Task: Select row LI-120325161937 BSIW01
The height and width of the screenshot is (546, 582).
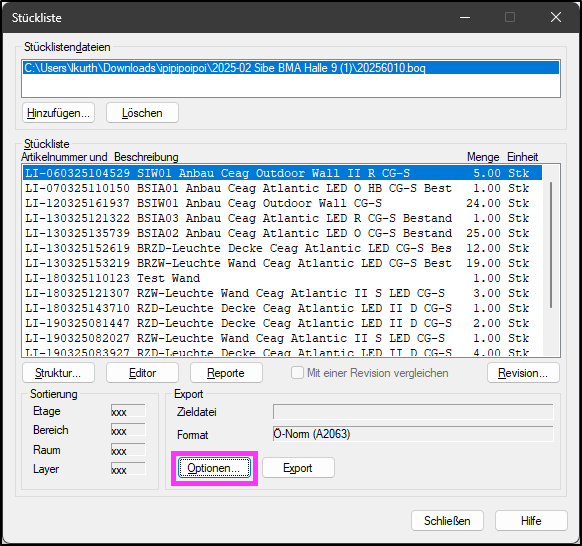Action: click(282, 203)
